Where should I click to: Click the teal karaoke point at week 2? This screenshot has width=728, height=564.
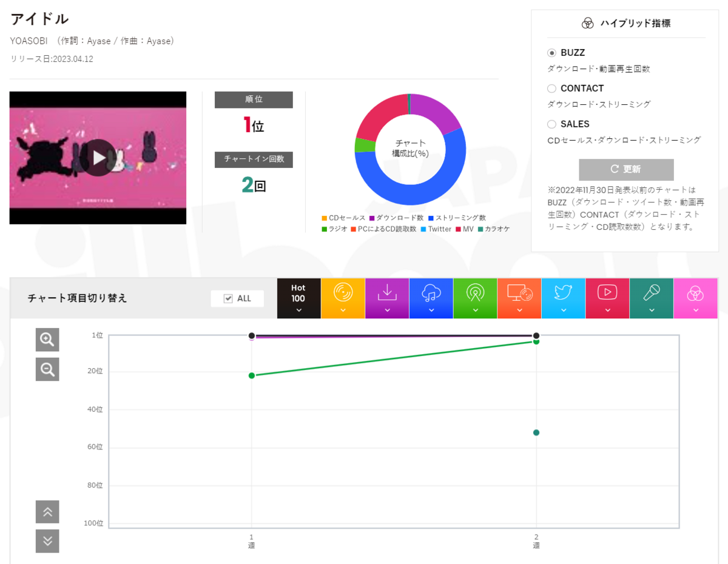tap(536, 432)
